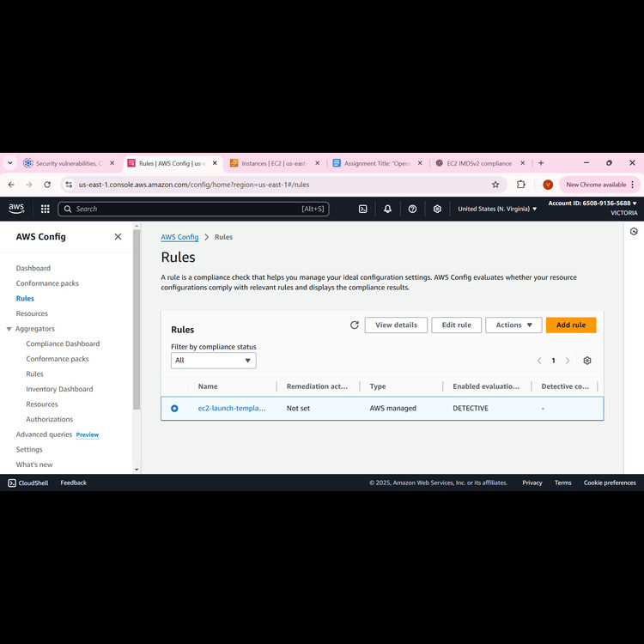
Task: Open a new browser tab
Action: pyautogui.click(x=541, y=163)
